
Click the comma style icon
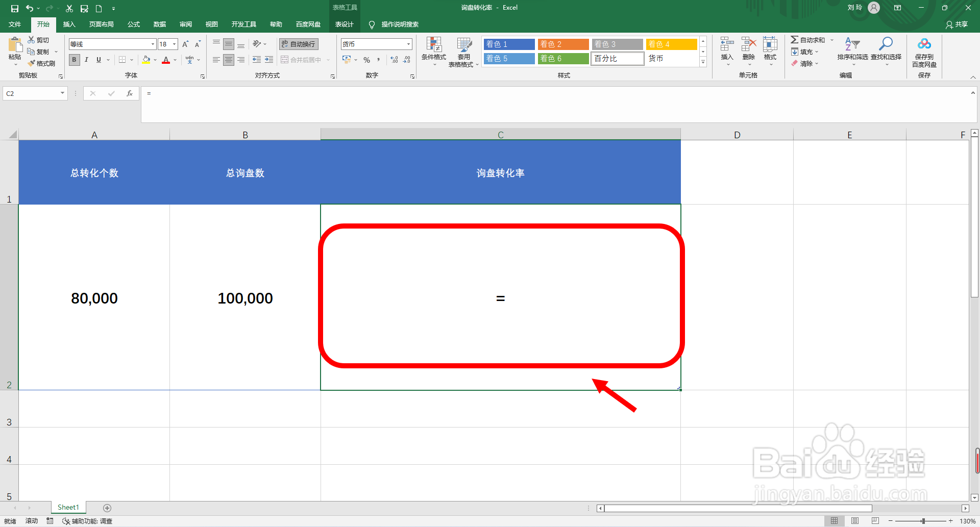(x=379, y=60)
